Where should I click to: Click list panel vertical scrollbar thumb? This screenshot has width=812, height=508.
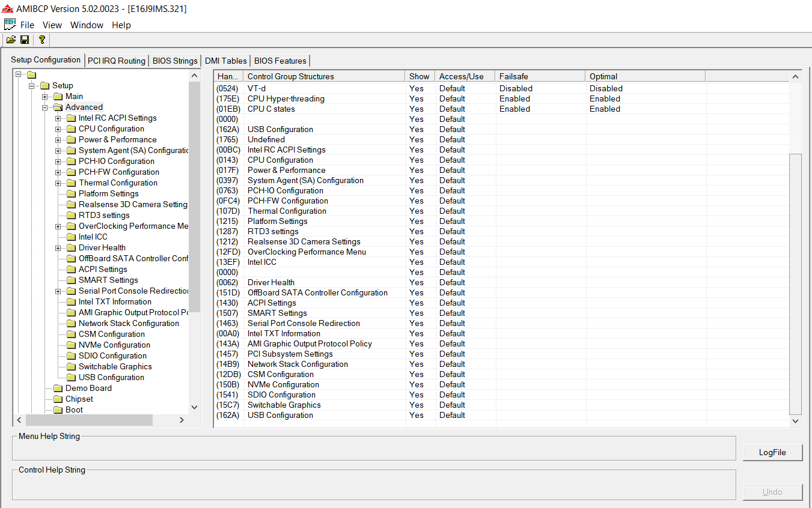click(x=795, y=284)
